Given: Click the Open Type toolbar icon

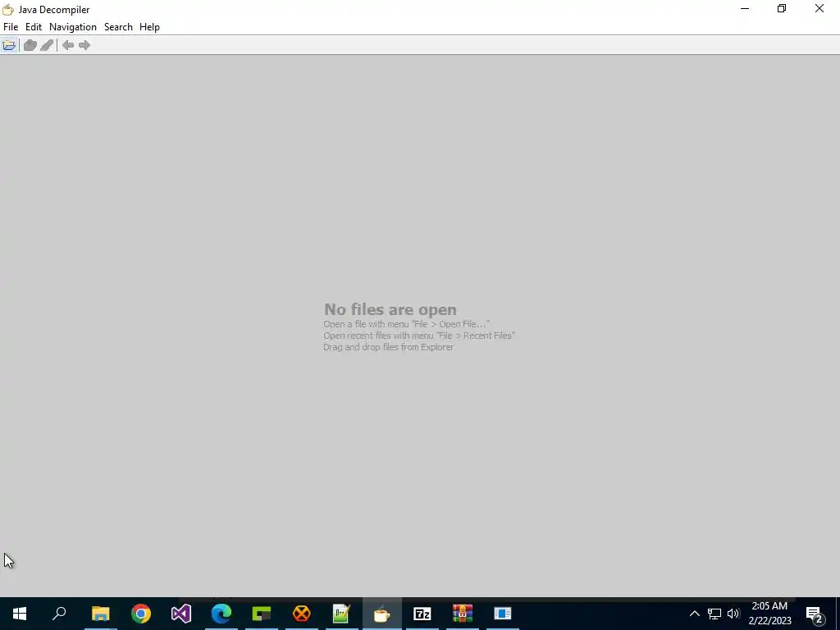Looking at the screenshot, I should coord(30,45).
